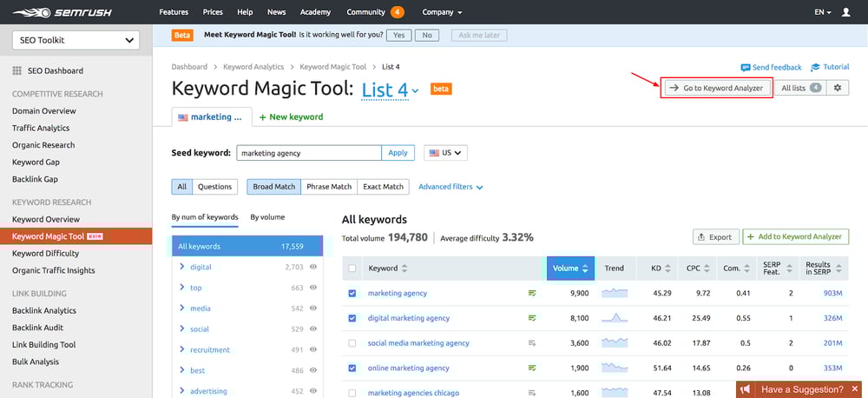This screenshot has width=868, height=398.
Task: Hide the recruitment group eye icon
Action: pos(313,350)
